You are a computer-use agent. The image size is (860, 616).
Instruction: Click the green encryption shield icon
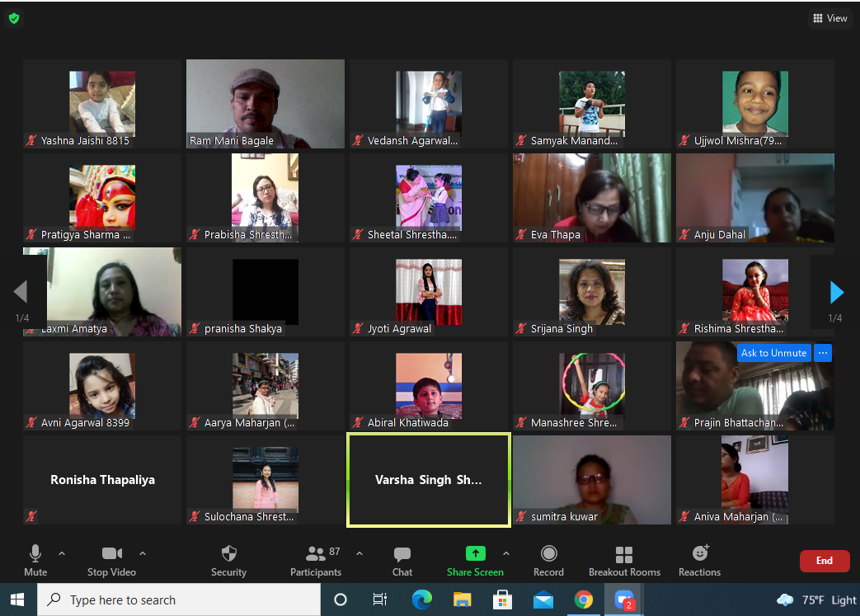click(14, 19)
